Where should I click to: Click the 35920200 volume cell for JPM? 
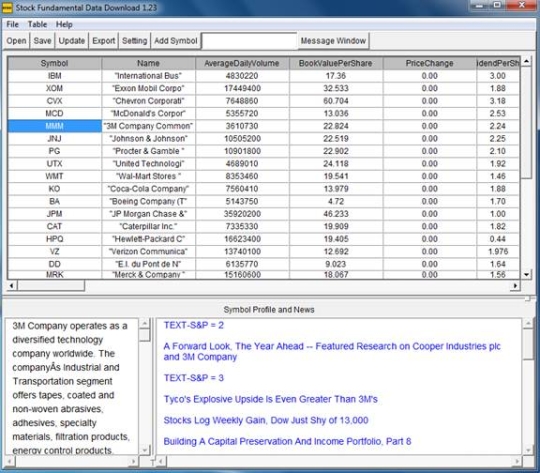coord(242,214)
